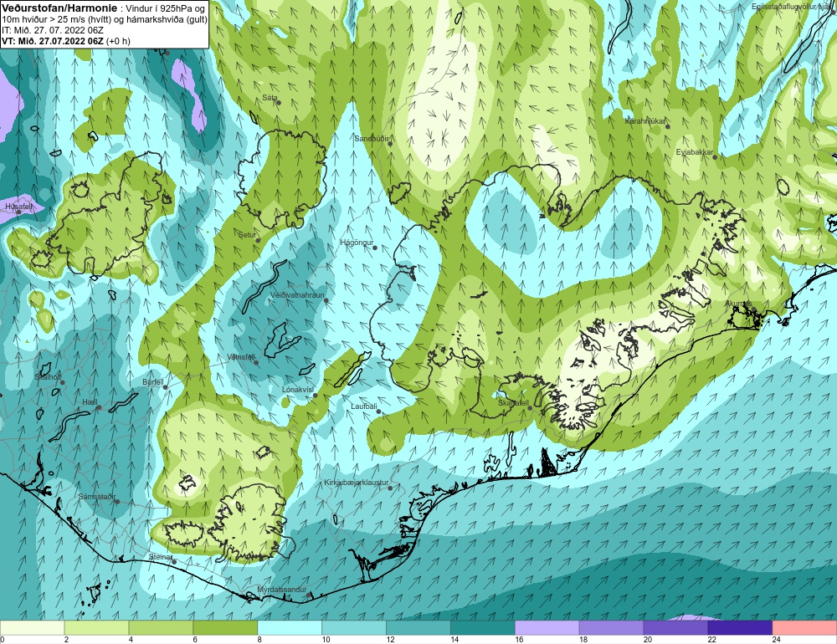Click the VT valid time line

[x=65, y=41]
